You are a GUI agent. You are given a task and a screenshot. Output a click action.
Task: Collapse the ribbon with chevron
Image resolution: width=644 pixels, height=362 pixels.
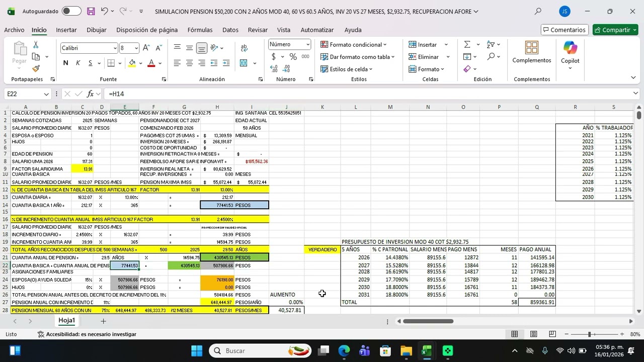point(633,77)
